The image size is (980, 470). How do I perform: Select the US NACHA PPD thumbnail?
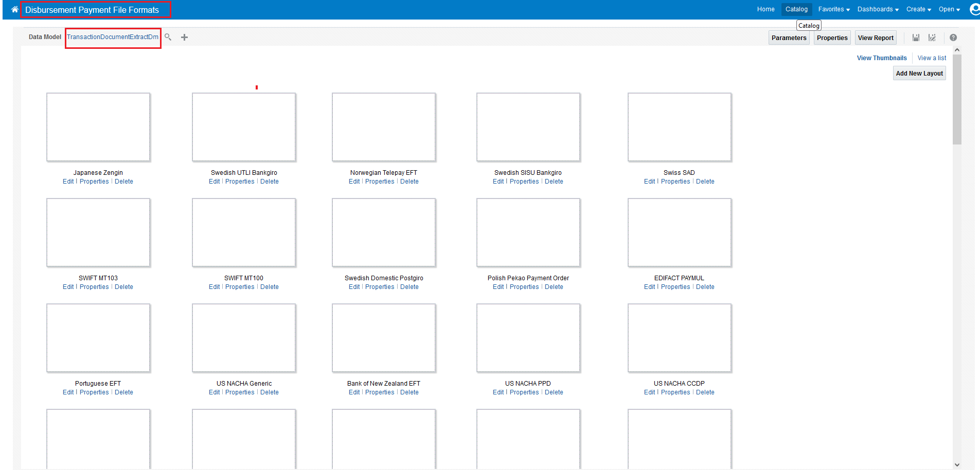(528, 338)
